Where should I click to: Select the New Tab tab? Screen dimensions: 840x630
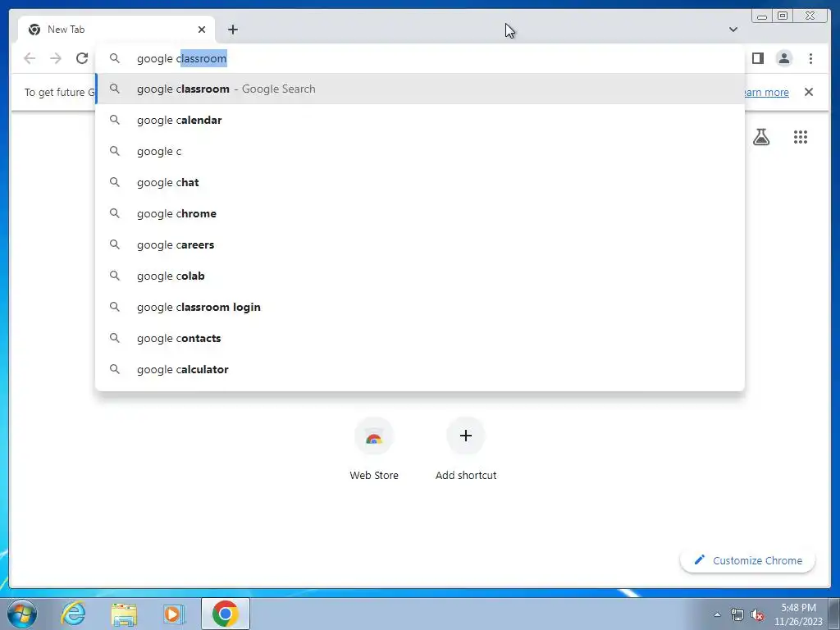point(116,30)
